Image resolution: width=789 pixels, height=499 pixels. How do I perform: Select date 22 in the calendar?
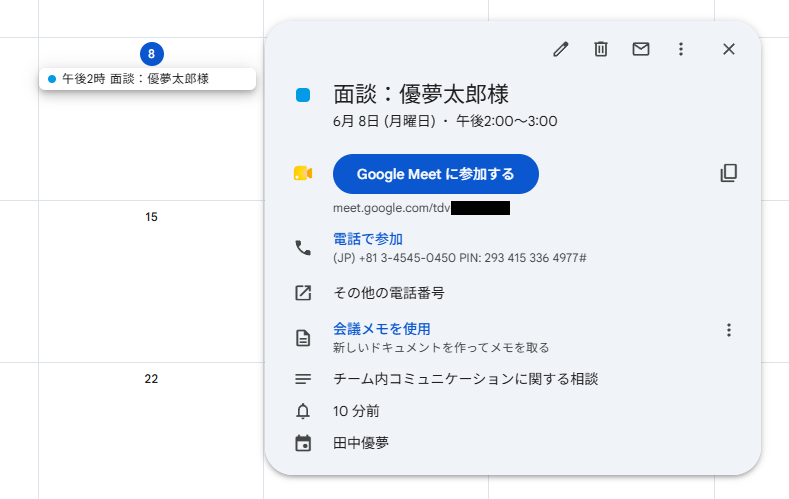[151, 379]
